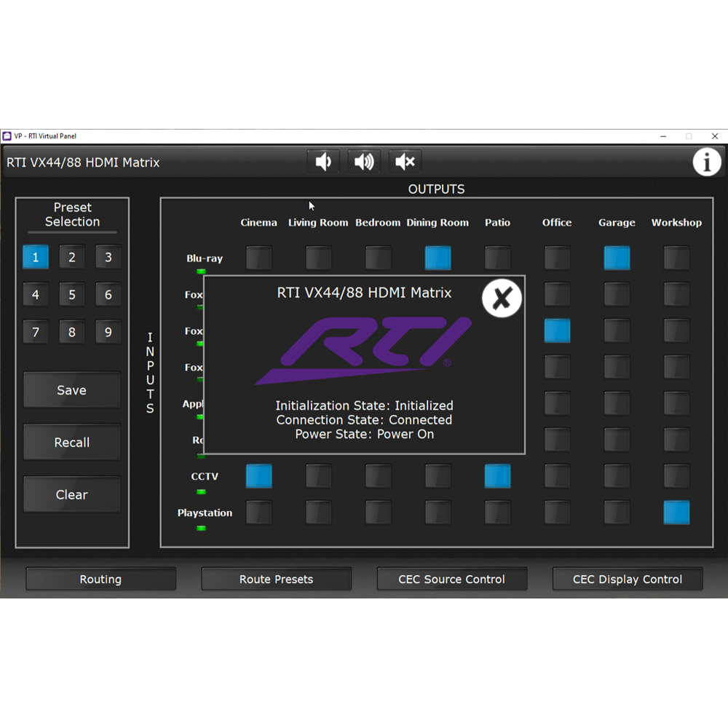Mute audio with the speaker X icon
Viewport: 728px width, 728px height.
point(405,162)
